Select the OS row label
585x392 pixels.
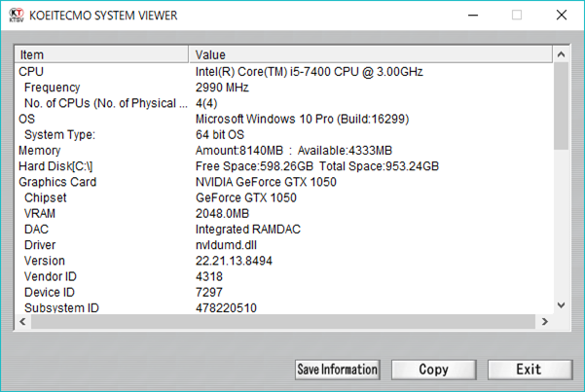26,119
